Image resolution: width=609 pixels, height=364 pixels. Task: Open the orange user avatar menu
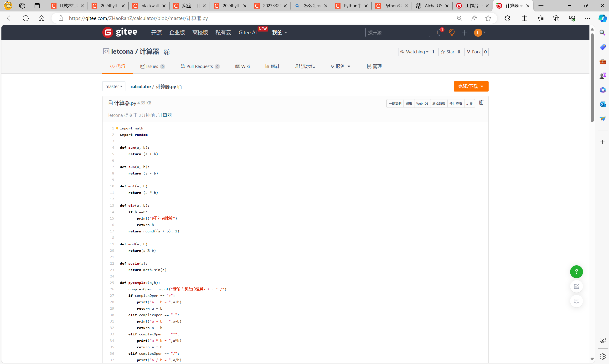point(480,32)
